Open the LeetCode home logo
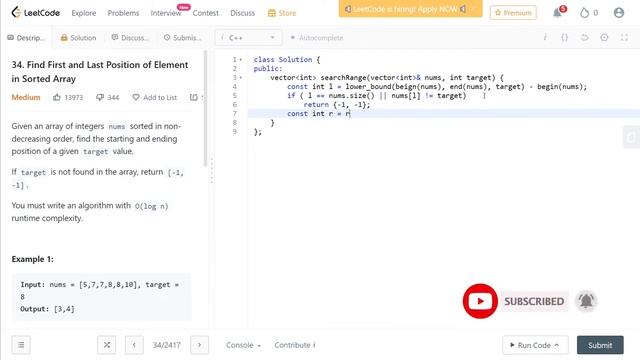This screenshot has width=640, height=360. click(x=36, y=13)
